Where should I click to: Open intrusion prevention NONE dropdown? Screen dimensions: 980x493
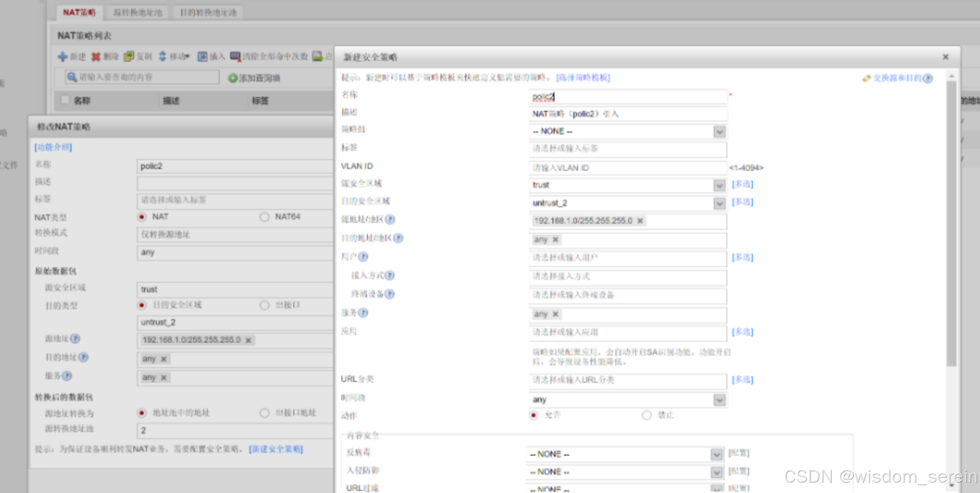click(717, 472)
